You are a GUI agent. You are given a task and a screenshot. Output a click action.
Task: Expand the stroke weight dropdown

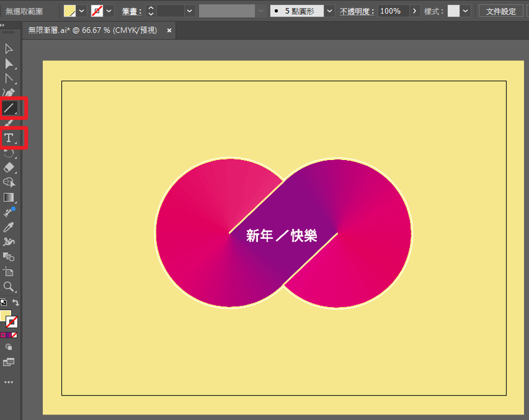click(190, 11)
